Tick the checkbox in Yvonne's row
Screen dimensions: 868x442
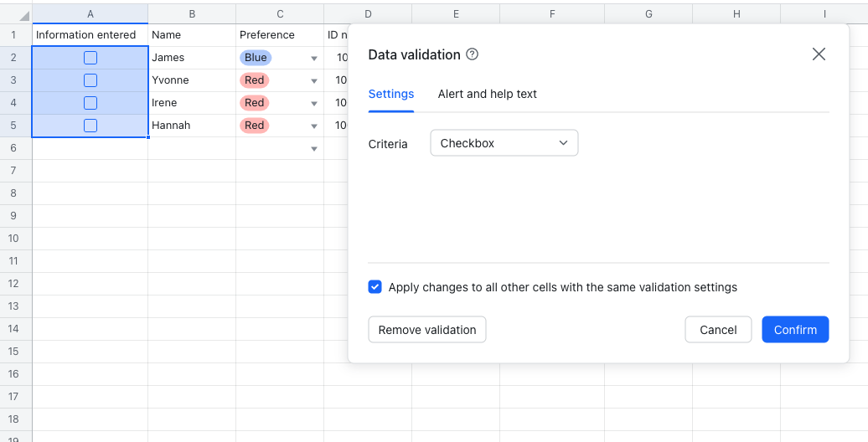tap(90, 80)
